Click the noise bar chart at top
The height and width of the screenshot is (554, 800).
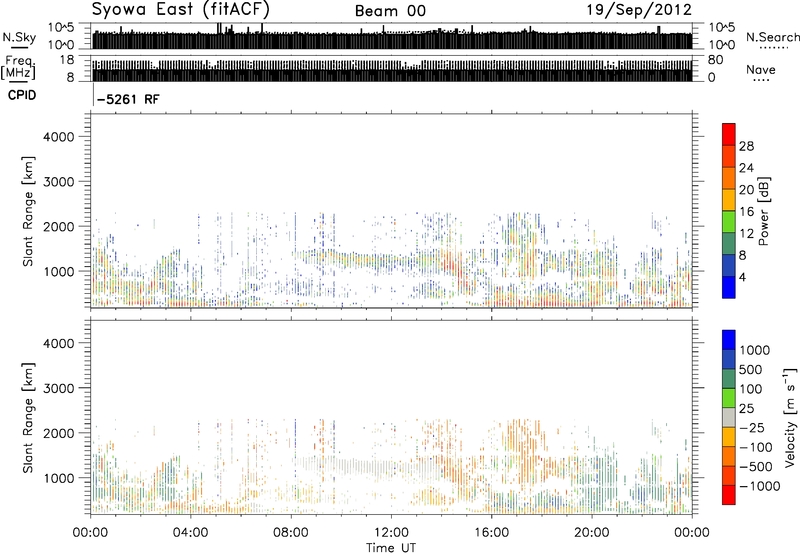tap(392, 36)
